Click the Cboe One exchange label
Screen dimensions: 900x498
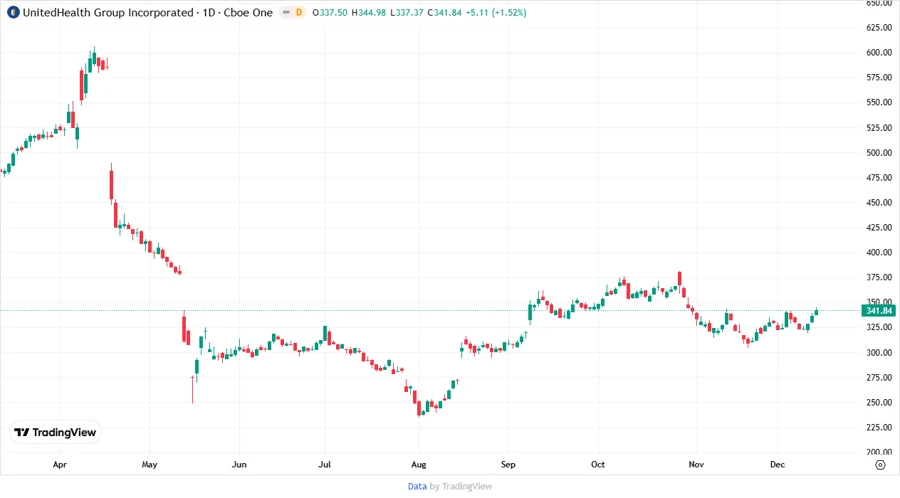248,12
